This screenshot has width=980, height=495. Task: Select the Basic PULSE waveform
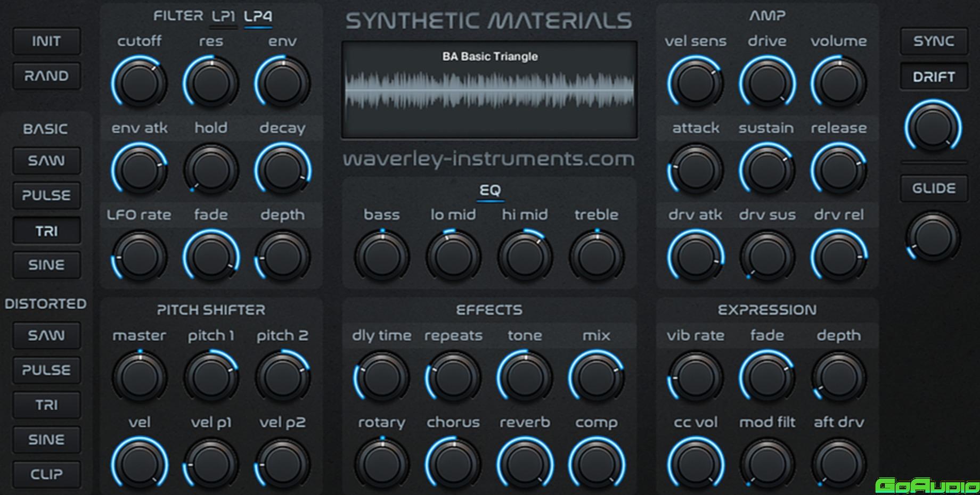(46, 195)
